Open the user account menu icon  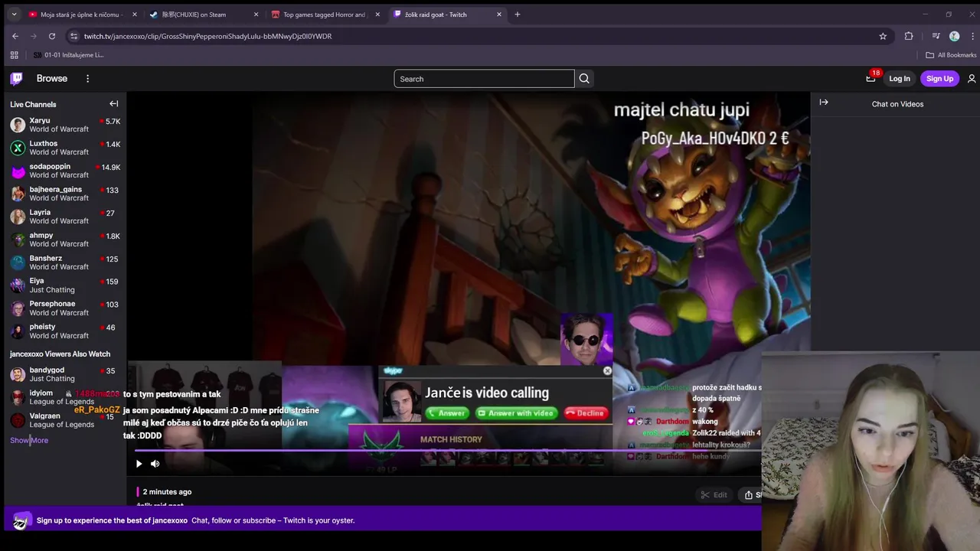[972, 78]
